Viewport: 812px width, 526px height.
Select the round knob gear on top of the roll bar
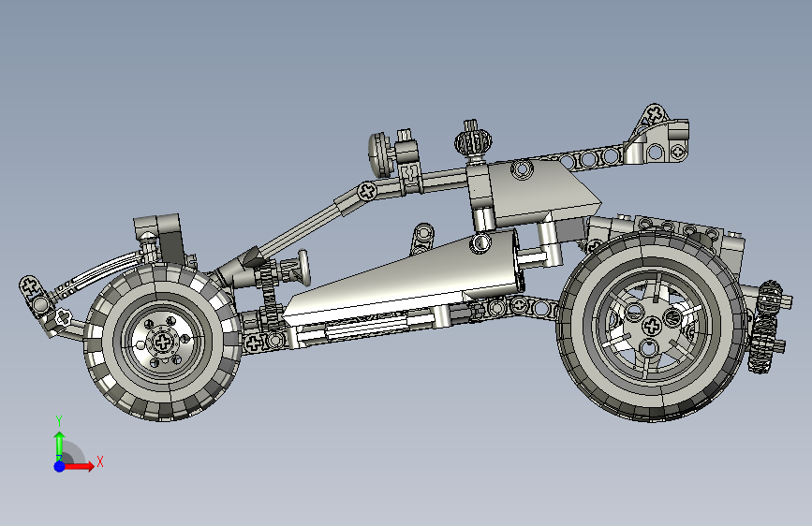(x=473, y=140)
